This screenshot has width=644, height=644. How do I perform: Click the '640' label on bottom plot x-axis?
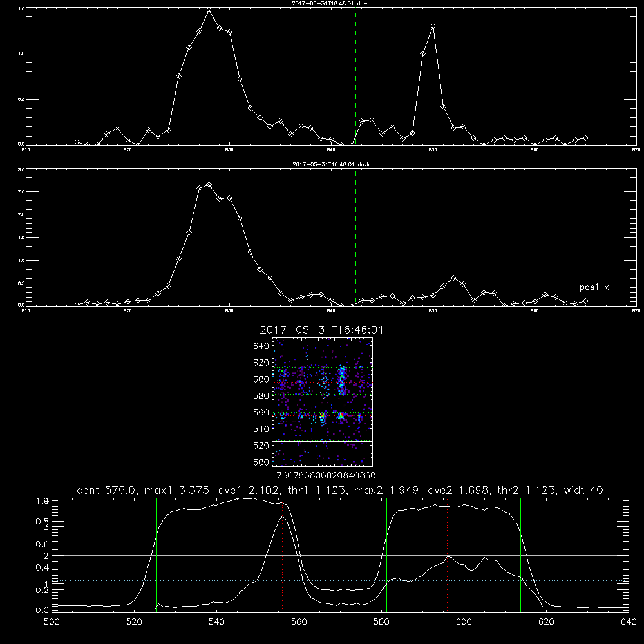pyautogui.click(x=629, y=622)
